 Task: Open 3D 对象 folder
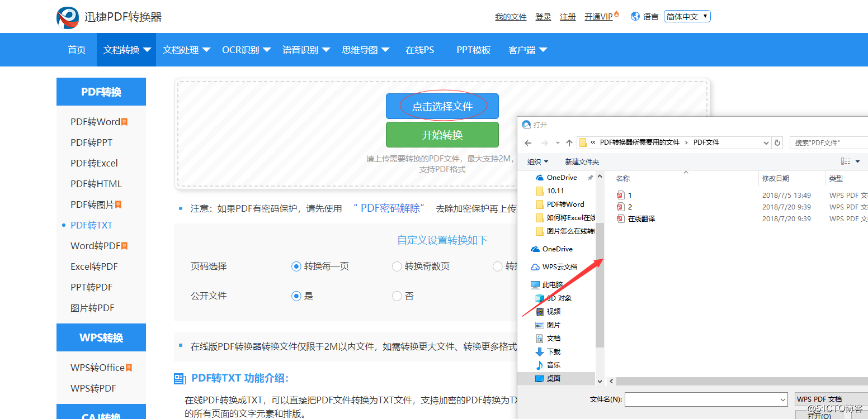[x=554, y=298]
